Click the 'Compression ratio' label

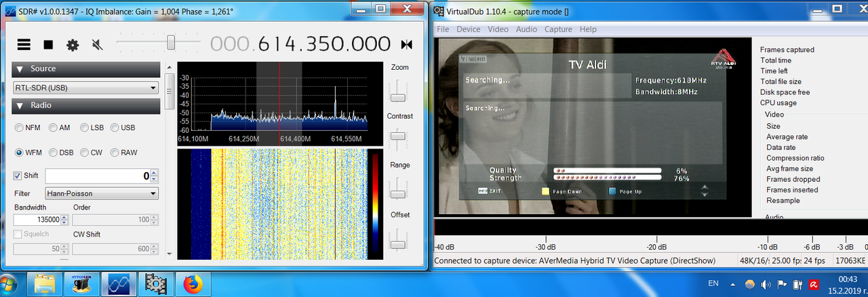click(x=795, y=158)
